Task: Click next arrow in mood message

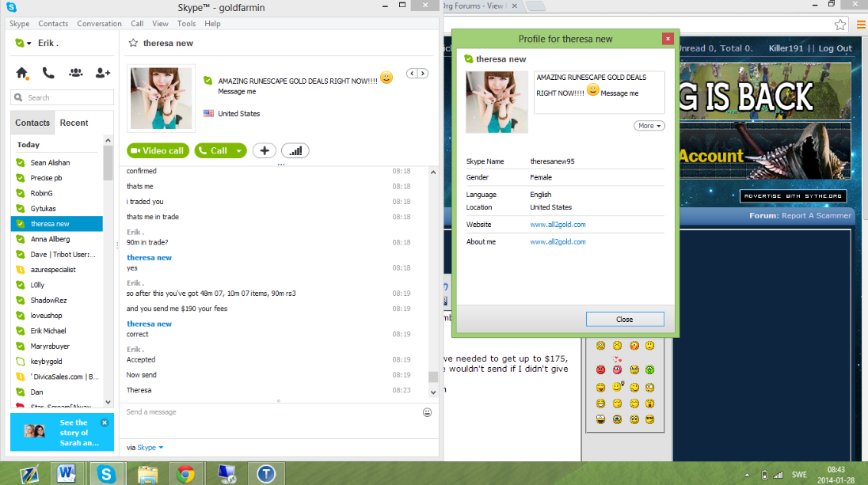Action: click(x=423, y=74)
